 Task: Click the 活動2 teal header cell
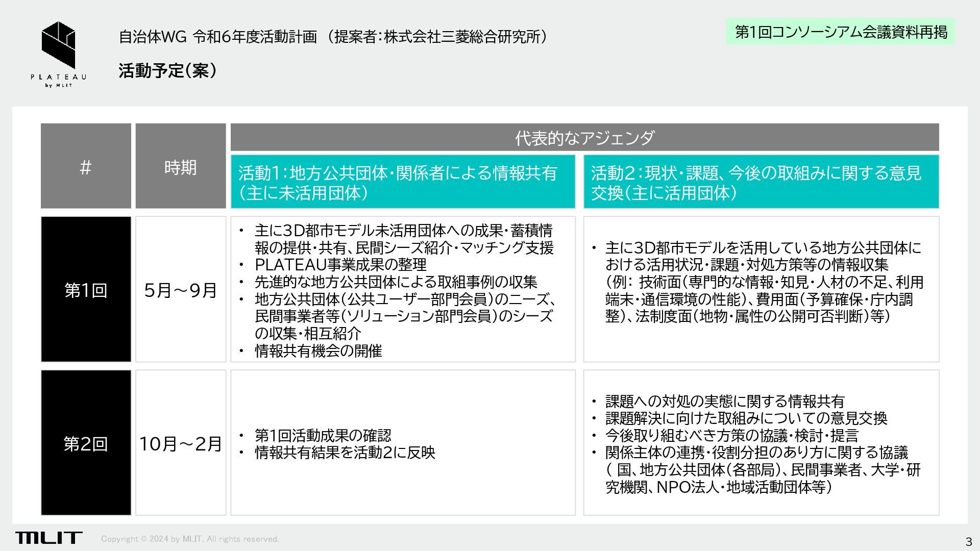pyautogui.click(x=761, y=182)
